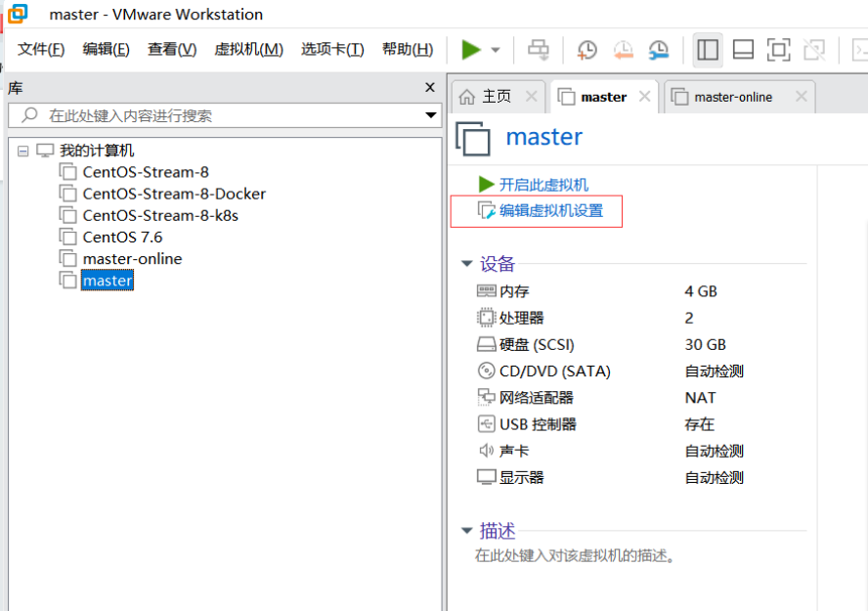Open the 选项卡(T) menu
The image size is (868, 611).
pos(332,49)
